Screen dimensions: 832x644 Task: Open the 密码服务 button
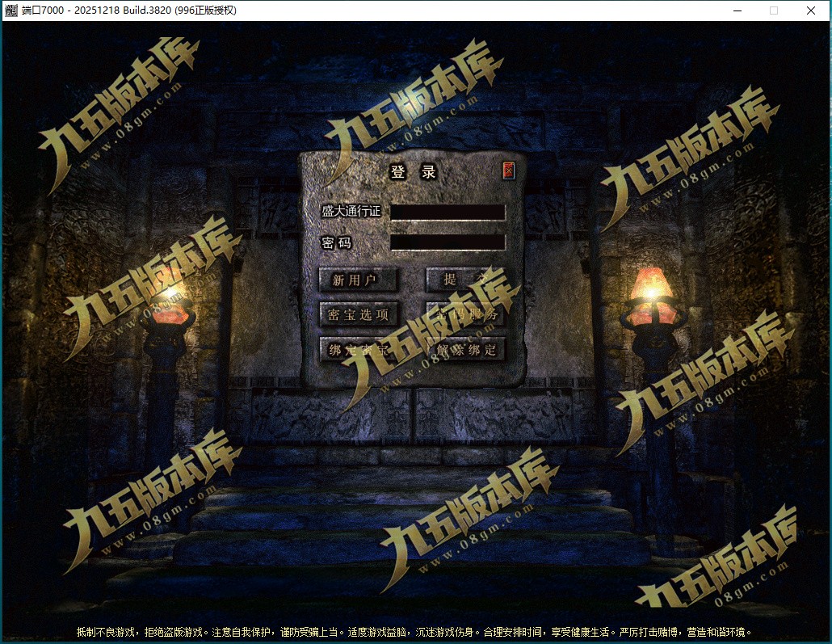pos(464,314)
